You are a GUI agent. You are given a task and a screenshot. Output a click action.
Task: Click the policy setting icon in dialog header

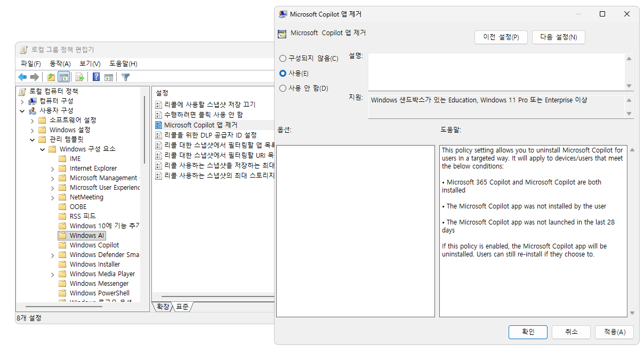(x=282, y=34)
